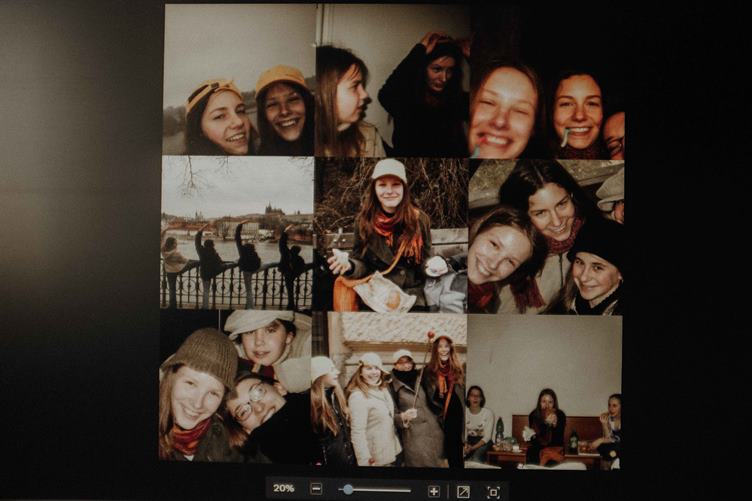Click the zoom slider handle
This screenshot has width=752, height=501.
click(348, 489)
